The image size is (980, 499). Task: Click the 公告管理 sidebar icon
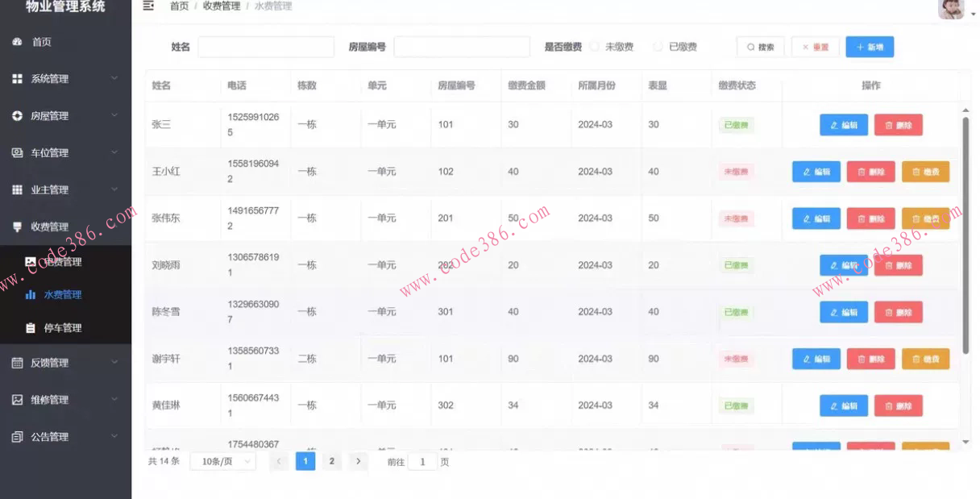click(18, 437)
